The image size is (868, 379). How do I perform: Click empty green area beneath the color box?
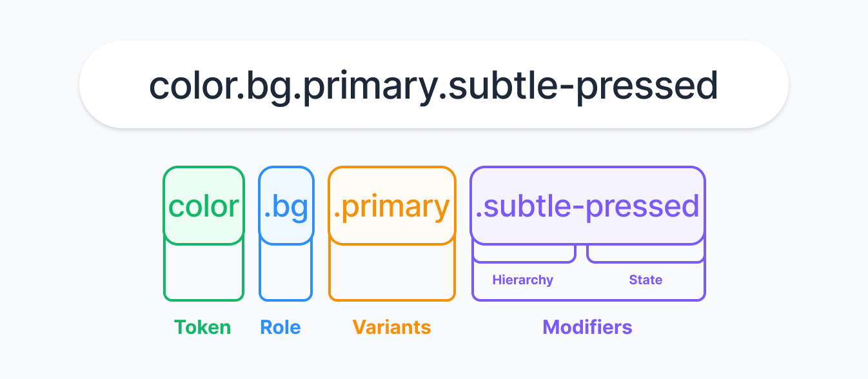coord(204,272)
